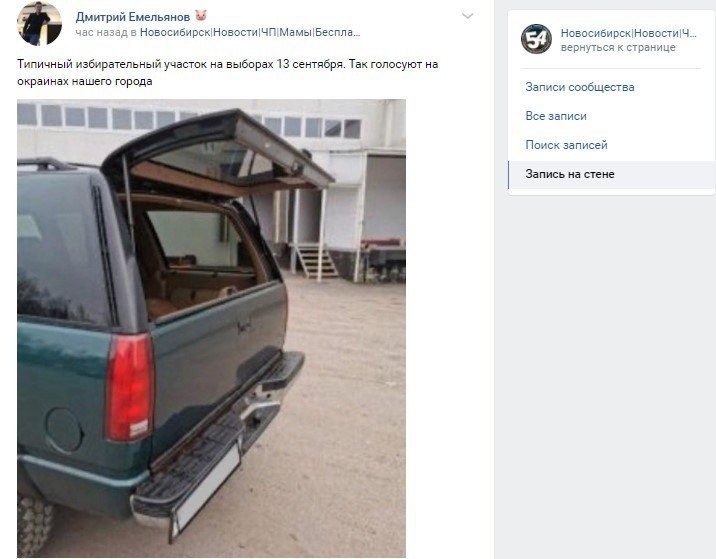Click the open rear hatch glass in photo
Screen dimensions: 716x559
(215, 161)
